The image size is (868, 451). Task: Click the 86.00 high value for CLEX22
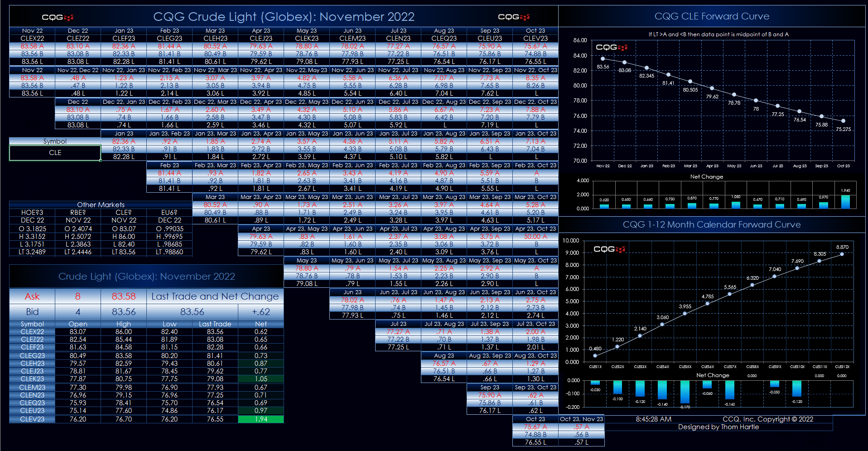124,332
